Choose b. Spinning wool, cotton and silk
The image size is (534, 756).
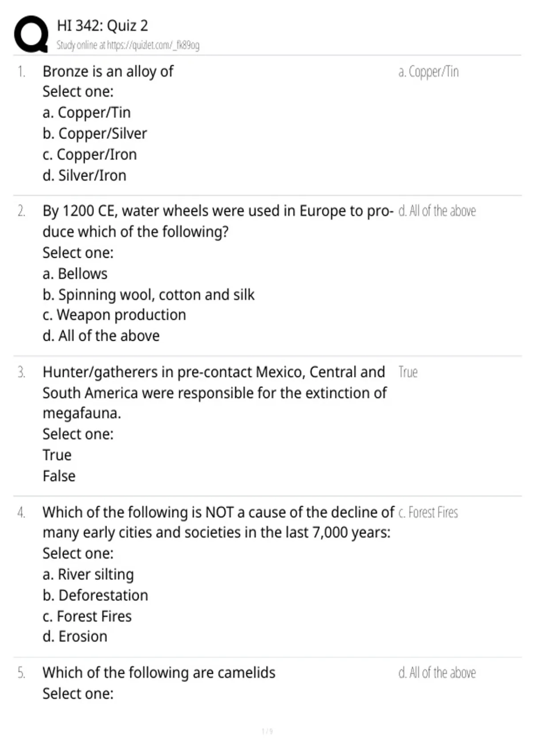(149, 294)
